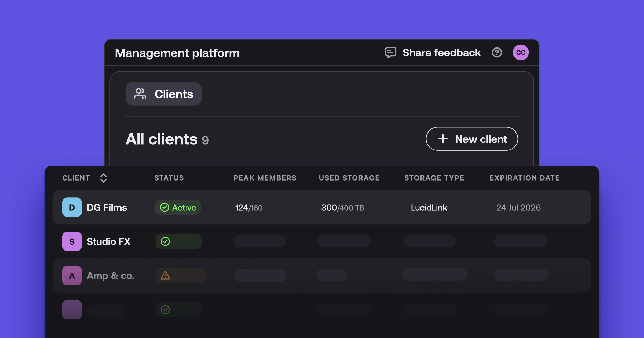Viewport: 644px width, 338px height.
Task: Click the 24 Jul 2026 expiration date
Action: click(x=518, y=208)
